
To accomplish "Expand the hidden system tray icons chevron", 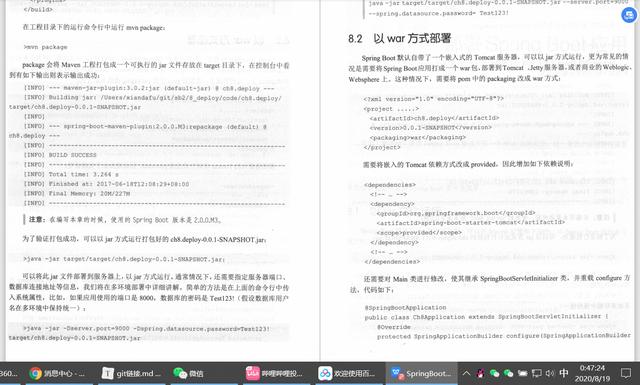I will pyautogui.click(x=466, y=373).
